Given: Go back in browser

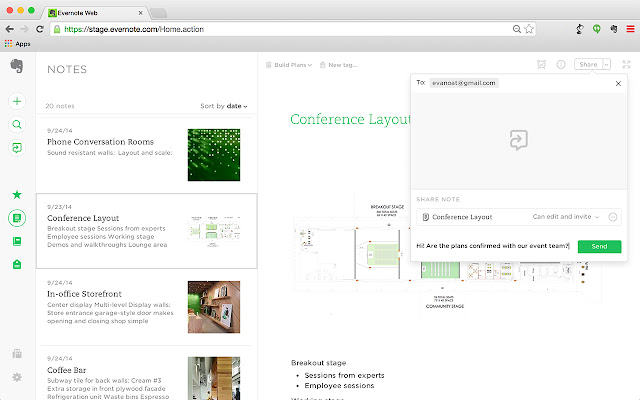Looking at the screenshot, I should coord(10,29).
